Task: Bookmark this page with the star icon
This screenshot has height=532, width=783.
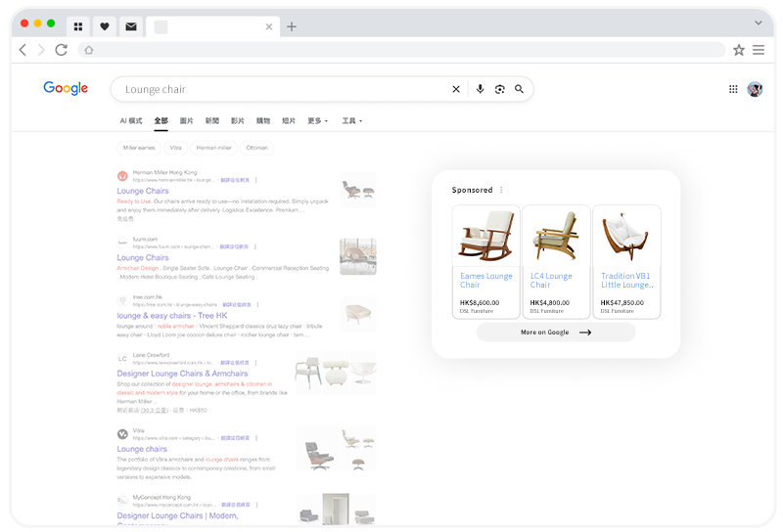Action: pyautogui.click(x=739, y=50)
